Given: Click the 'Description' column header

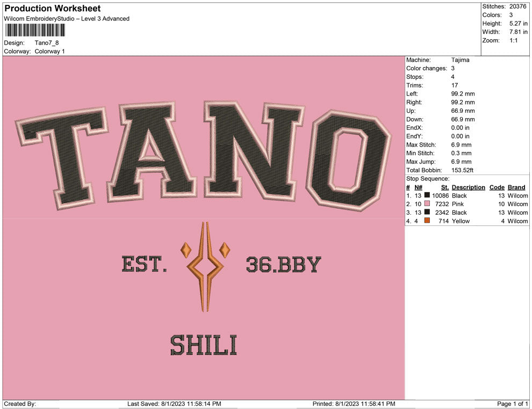Looking at the screenshot, I should (469, 187).
